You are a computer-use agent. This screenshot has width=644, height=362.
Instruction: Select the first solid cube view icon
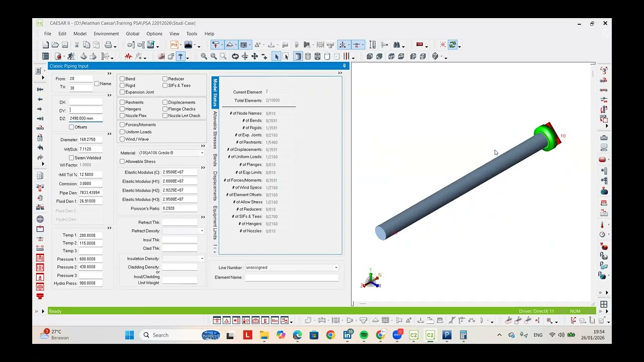tap(370, 56)
